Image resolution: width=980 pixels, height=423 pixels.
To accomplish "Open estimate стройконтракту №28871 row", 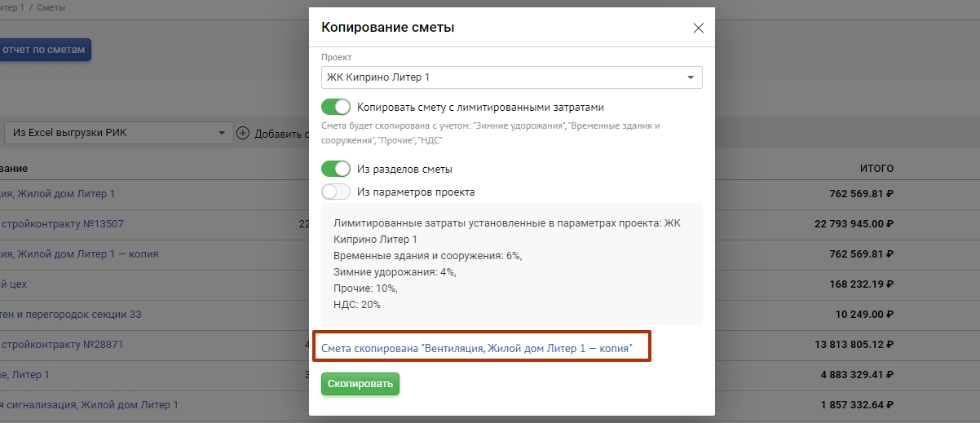I will point(62,345).
